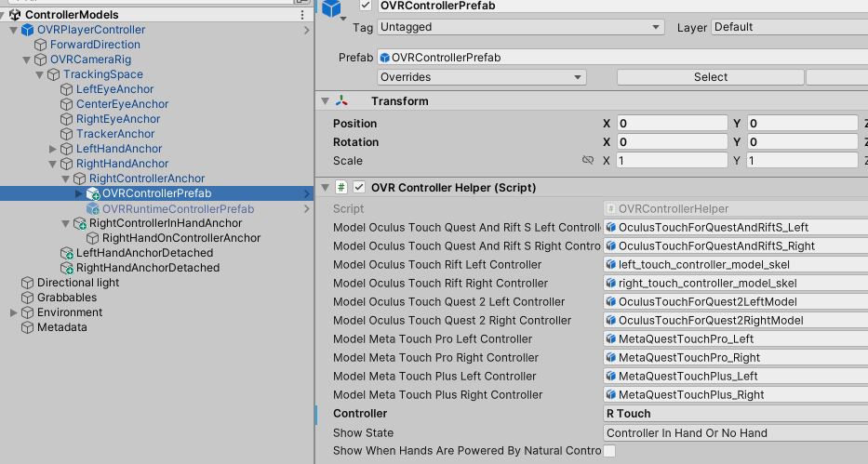Open the Controller dropdown showing R Touch

pos(735,414)
